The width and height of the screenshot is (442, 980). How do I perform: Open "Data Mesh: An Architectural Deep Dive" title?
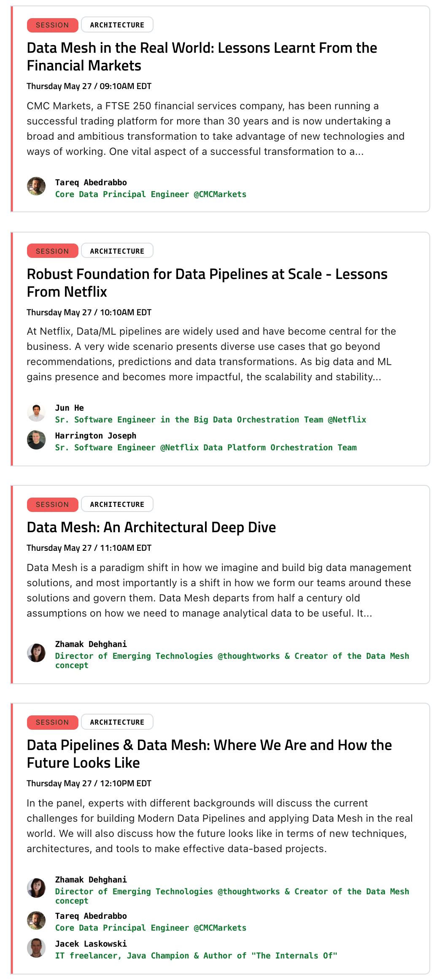tap(151, 528)
